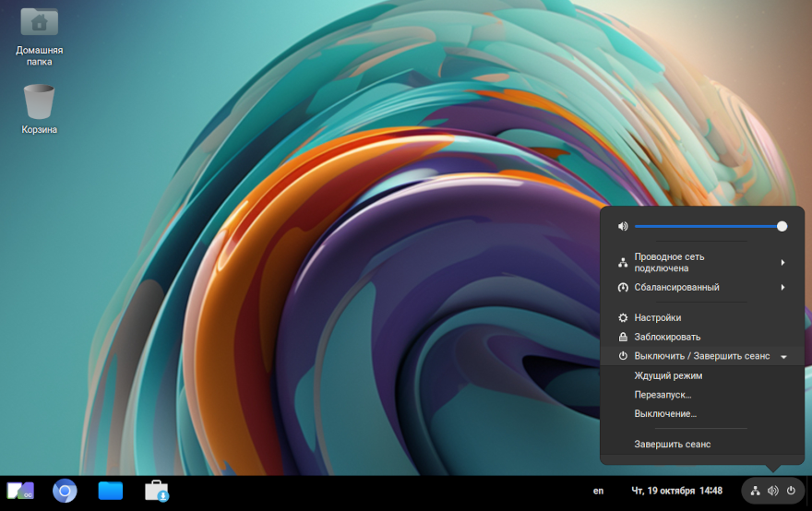Click the wired network tray icon
Screen dimensions: 812x511
pyautogui.click(x=755, y=491)
